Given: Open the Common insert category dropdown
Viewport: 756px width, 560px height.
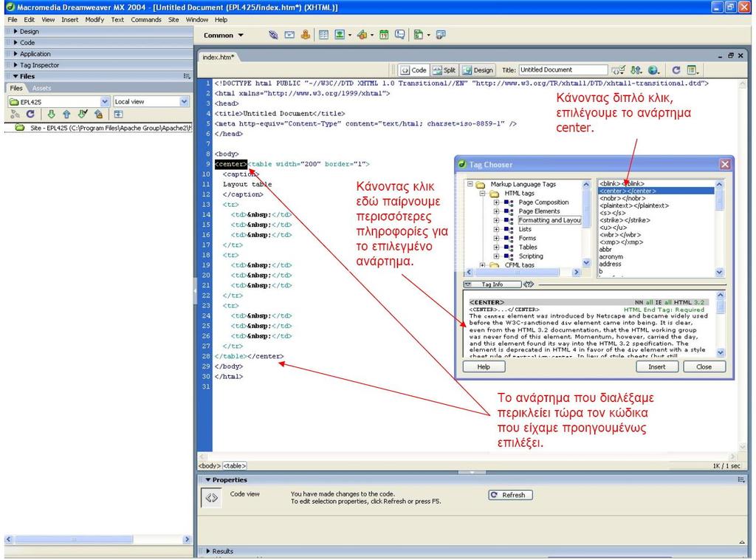Looking at the screenshot, I should (x=224, y=35).
